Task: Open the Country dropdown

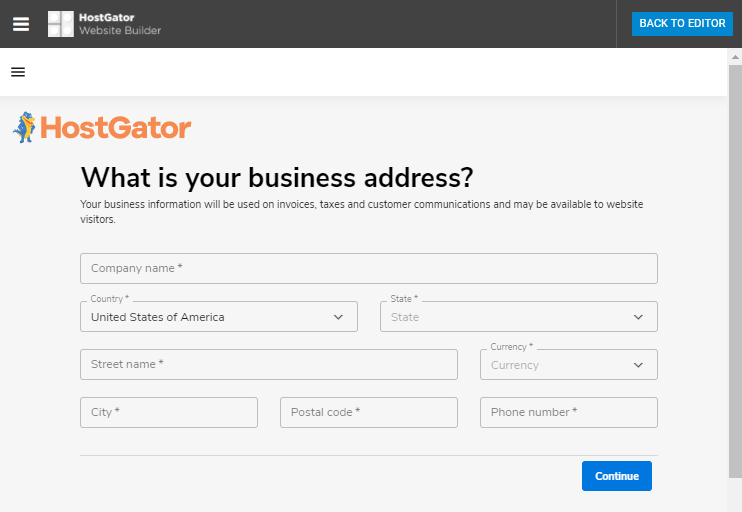Action: 219,317
